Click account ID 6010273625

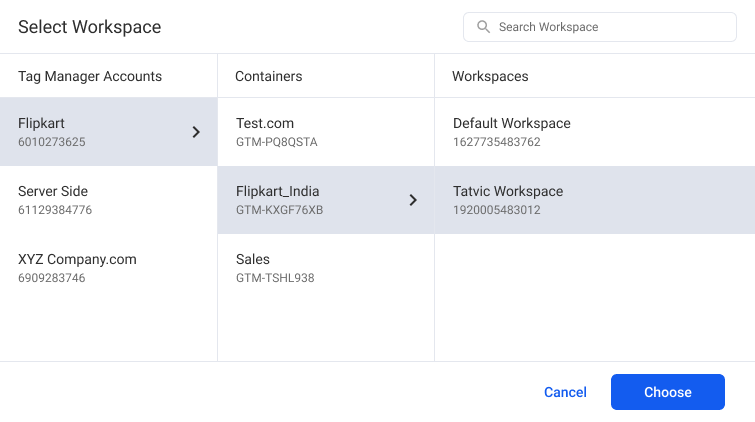[x=52, y=142]
